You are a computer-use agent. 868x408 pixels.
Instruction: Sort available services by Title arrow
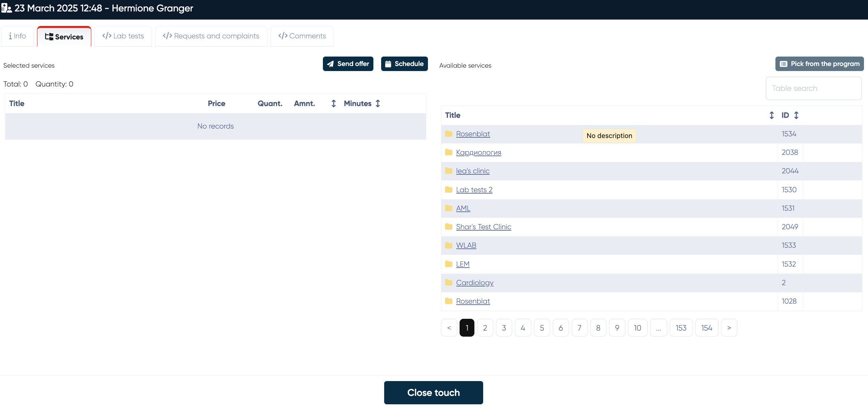pyautogui.click(x=771, y=115)
